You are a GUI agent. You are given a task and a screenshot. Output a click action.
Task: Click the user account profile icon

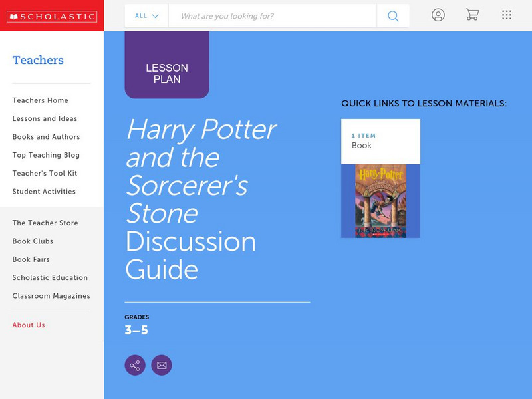click(x=438, y=15)
